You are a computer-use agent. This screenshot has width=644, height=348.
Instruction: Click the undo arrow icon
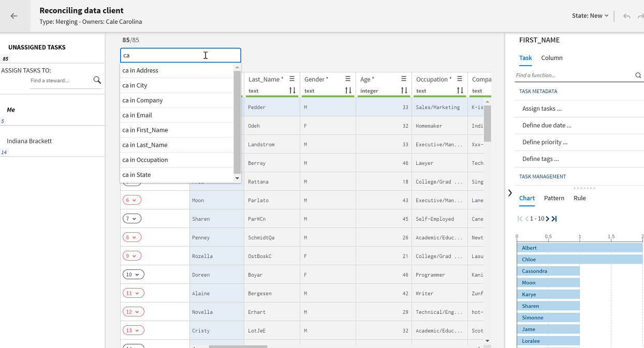pos(626,16)
